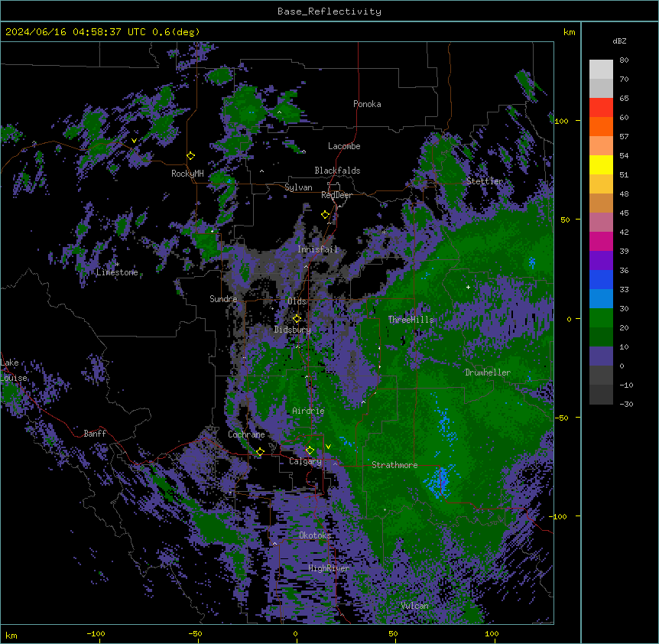Image resolution: width=659 pixels, height=644 pixels.
Task: Click the Cochrane city label
Action: tap(246, 434)
